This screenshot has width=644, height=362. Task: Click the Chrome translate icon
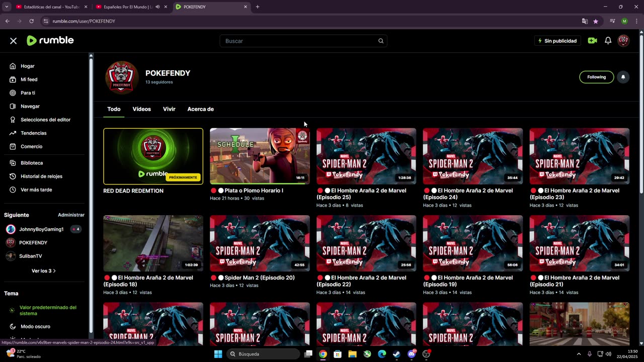(585, 21)
